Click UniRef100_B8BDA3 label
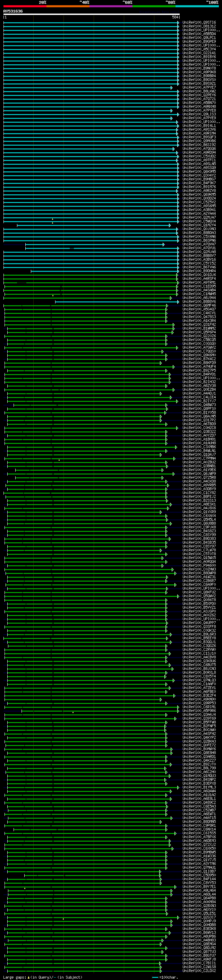The width and height of the screenshot is (222, 980). (199, 233)
